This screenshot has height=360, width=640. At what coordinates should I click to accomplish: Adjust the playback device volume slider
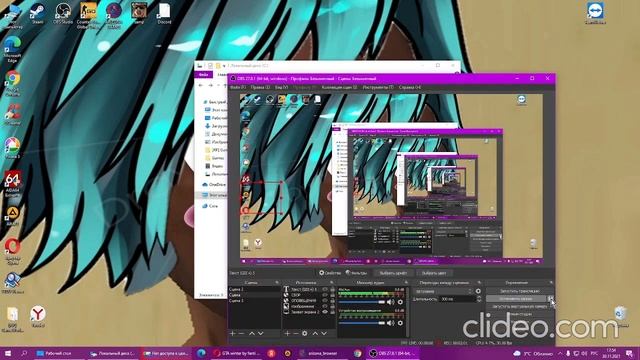(362, 323)
